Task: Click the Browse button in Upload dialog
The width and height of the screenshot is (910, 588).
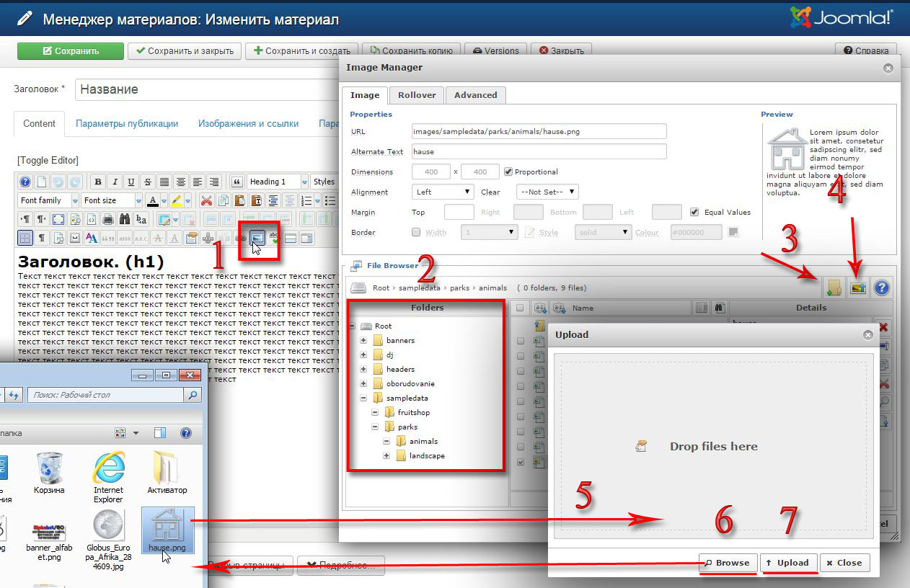Action: [x=727, y=563]
